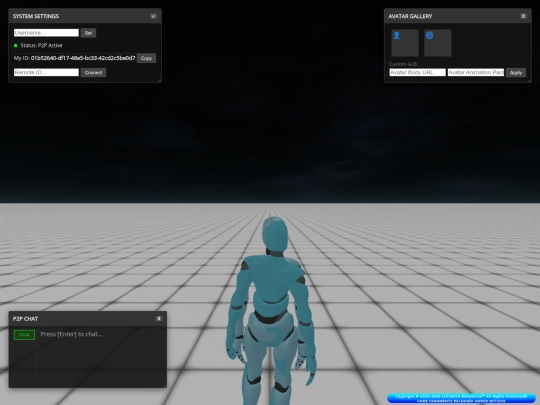Image resolution: width=540 pixels, height=405 pixels.
Task: Click the Avatar Body URL field
Action: (x=417, y=72)
